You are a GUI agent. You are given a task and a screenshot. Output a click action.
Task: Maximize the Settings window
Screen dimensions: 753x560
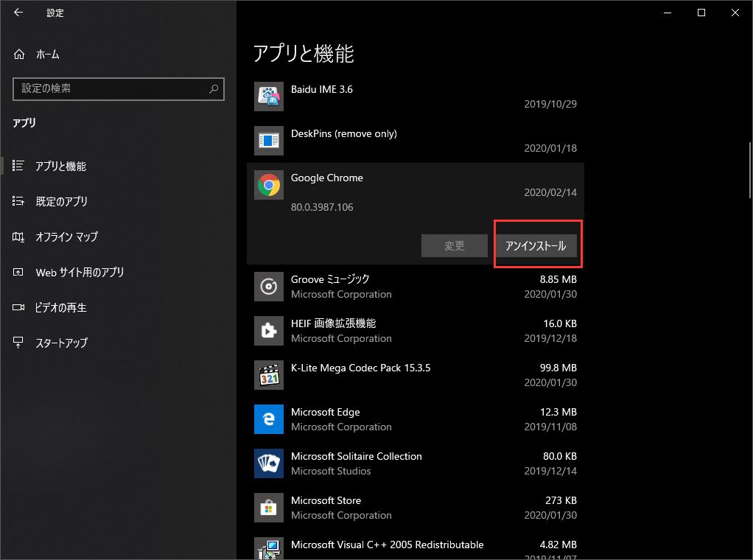(701, 13)
